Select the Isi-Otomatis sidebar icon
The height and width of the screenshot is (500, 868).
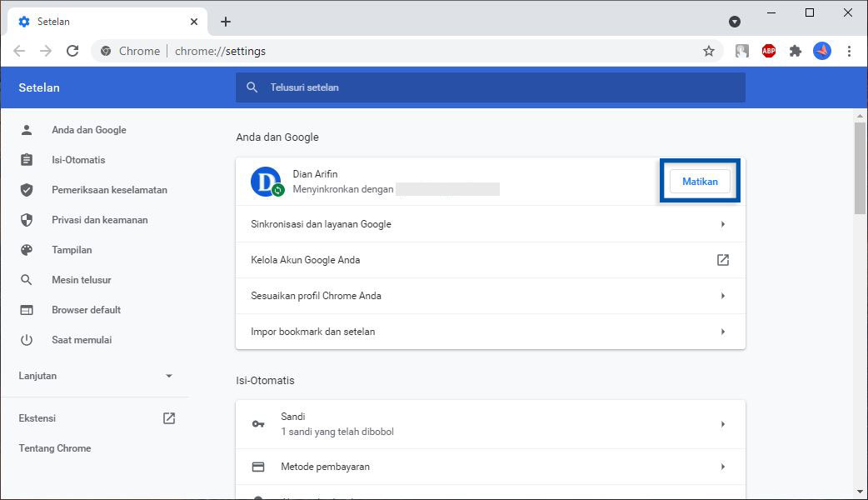click(25, 159)
